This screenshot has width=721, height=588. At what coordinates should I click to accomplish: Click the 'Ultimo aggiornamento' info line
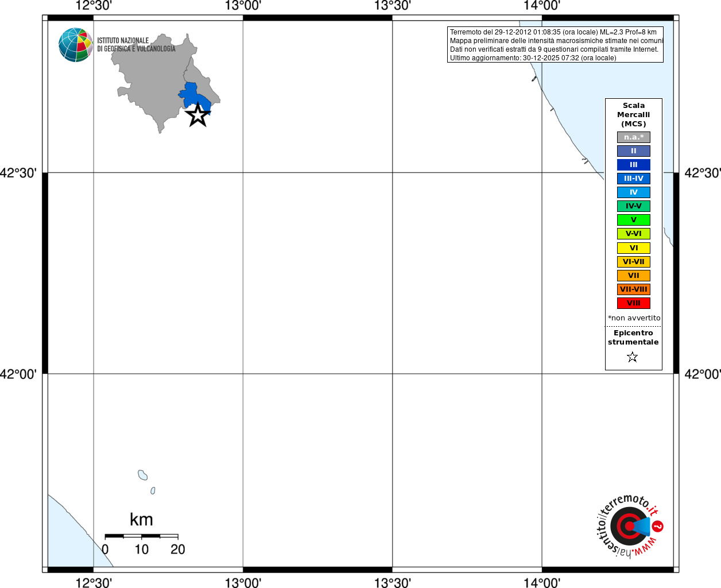point(533,58)
